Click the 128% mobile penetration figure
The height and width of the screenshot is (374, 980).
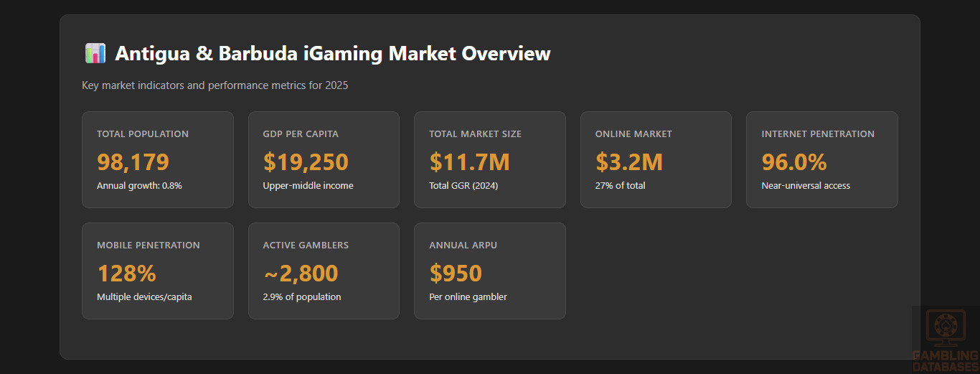(x=126, y=274)
